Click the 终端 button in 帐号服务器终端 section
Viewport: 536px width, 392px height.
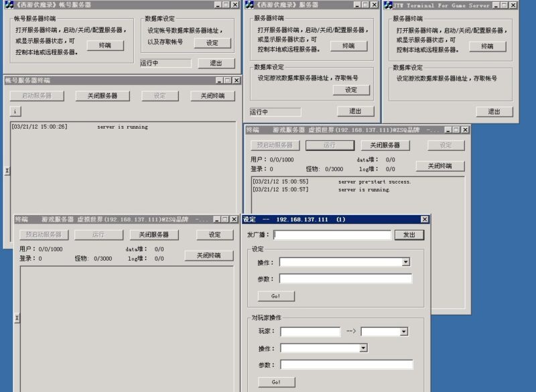pos(107,46)
